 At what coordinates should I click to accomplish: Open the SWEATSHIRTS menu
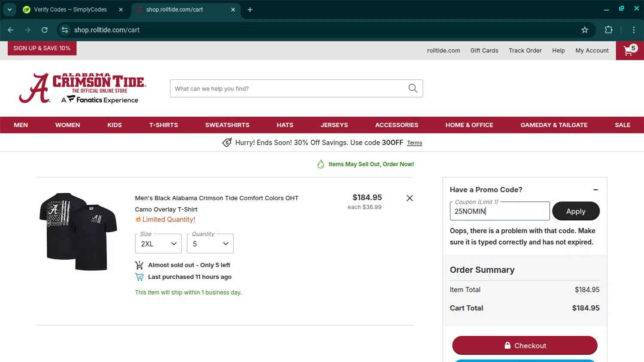coord(227,125)
